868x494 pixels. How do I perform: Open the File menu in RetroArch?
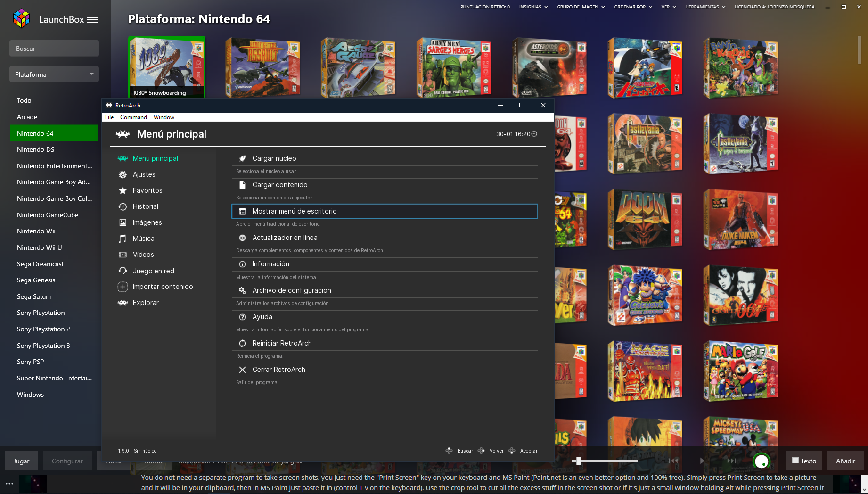(109, 117)
